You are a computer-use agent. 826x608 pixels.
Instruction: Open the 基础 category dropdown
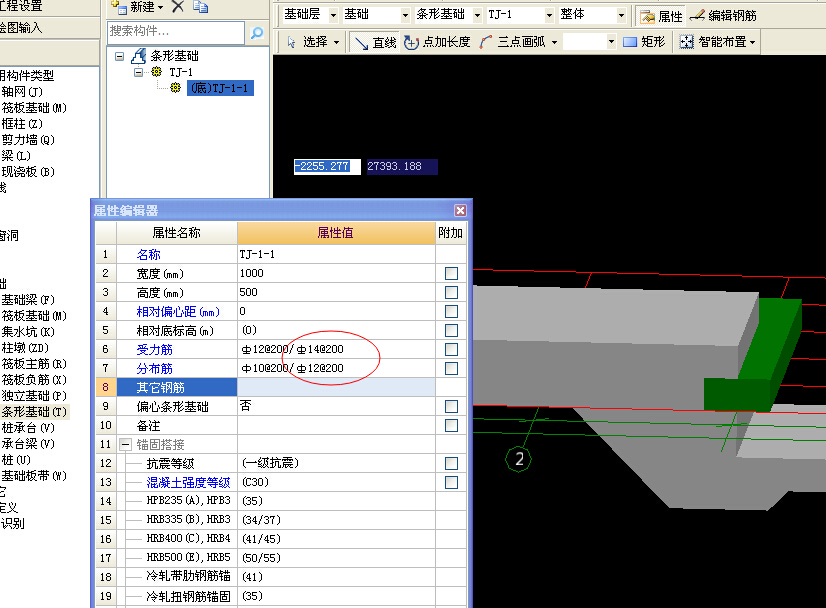pos(405,15)
